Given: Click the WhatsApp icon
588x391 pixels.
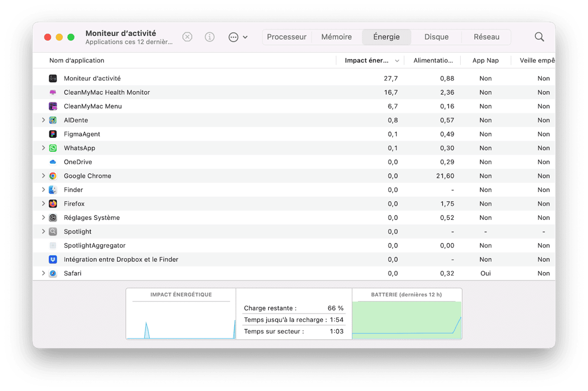Looking at the screenshot, I should (x=53, y=148).
